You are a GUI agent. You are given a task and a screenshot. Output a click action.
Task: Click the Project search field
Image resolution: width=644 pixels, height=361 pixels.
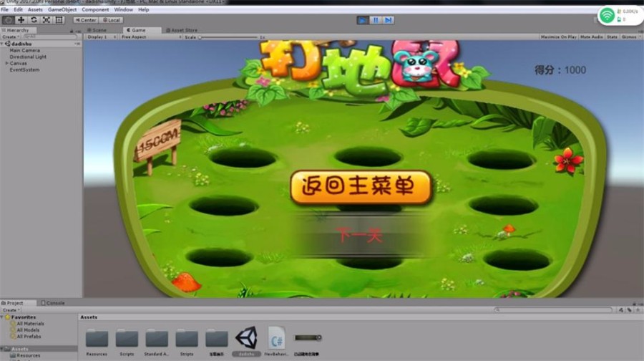553,310
